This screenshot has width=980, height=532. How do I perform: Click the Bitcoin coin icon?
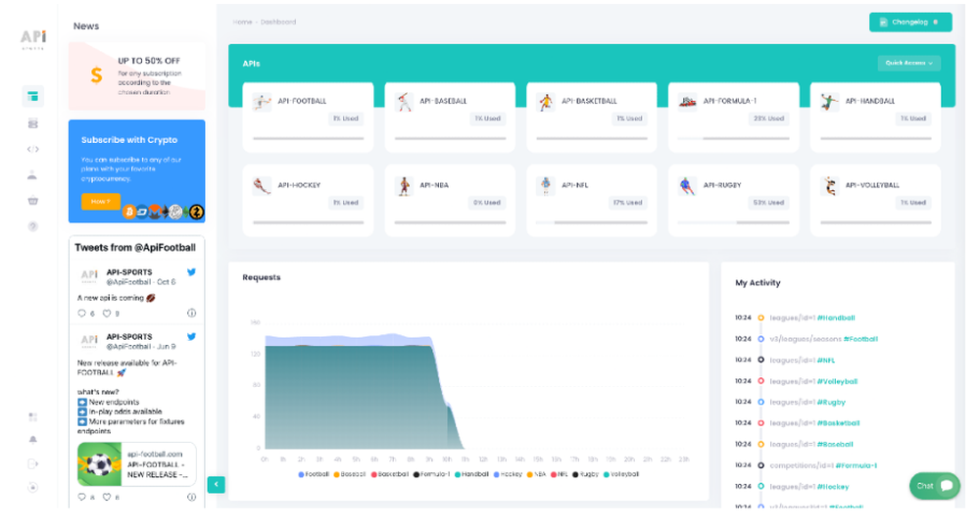pos(129,212)
